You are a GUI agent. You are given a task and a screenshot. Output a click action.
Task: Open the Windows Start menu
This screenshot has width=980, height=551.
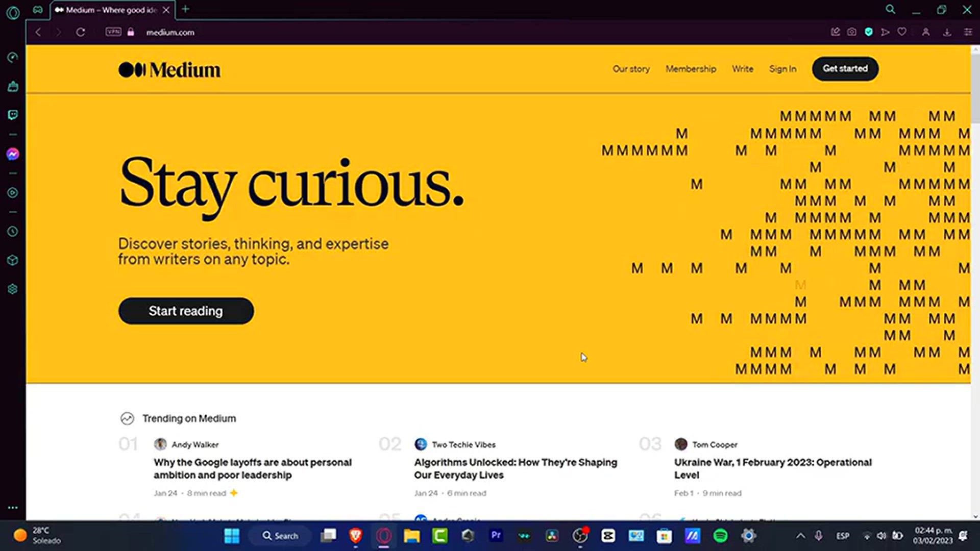click(232, 536)
